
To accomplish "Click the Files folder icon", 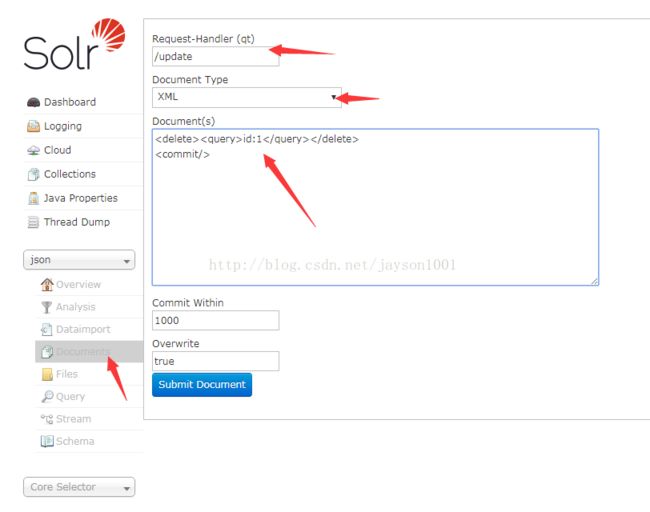I will tap(47, 374).
